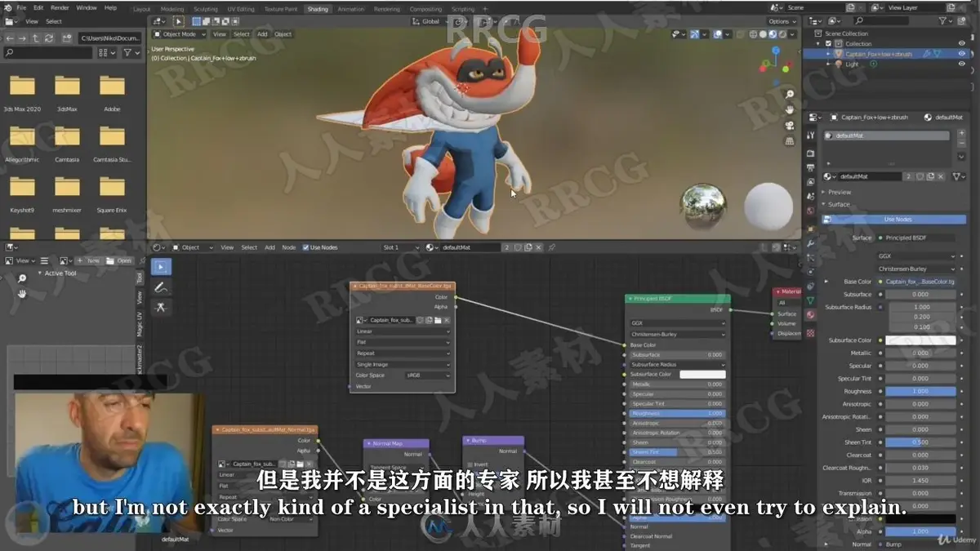Click the file browser search field
The width and height of the screenshot is (980, 551).
click(x=49, y=52)
